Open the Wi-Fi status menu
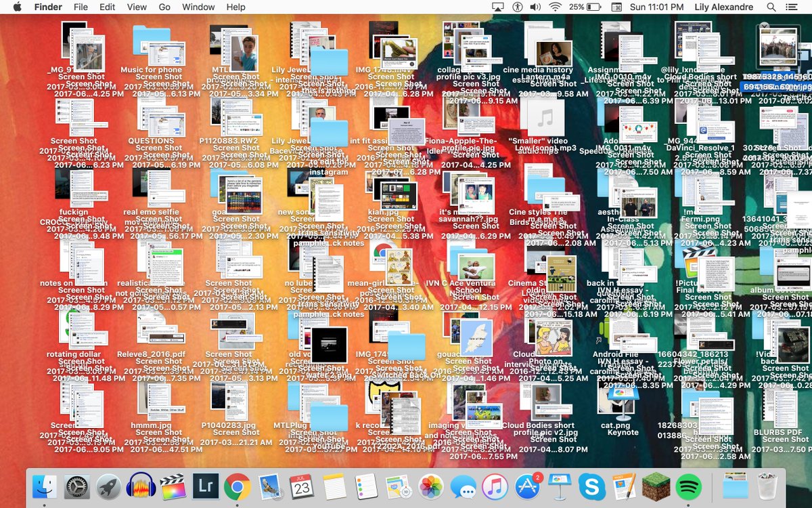Image resolution: width=812 pixels, height=508 pixels. point(556,7)
